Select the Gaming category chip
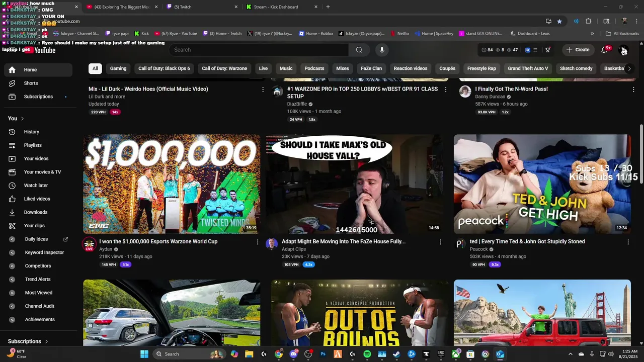The image size is (644, 362). [118, 68]
